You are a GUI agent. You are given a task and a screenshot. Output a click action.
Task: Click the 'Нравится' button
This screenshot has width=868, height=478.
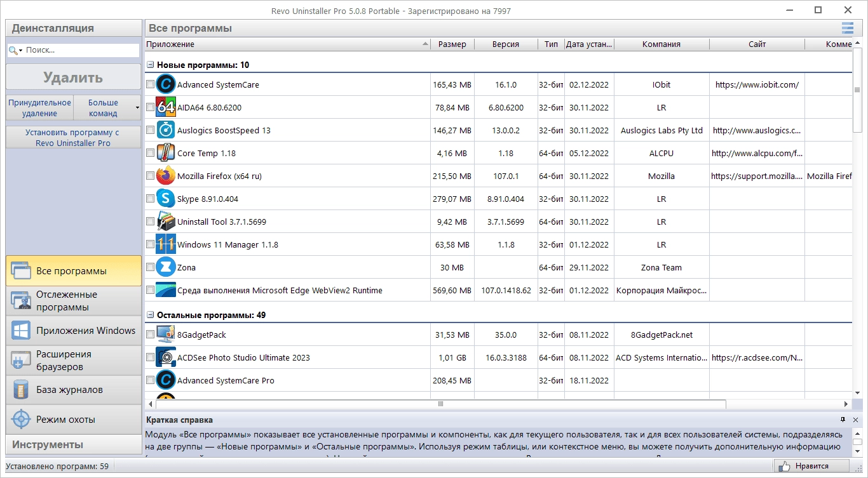(x=811, y=466)
